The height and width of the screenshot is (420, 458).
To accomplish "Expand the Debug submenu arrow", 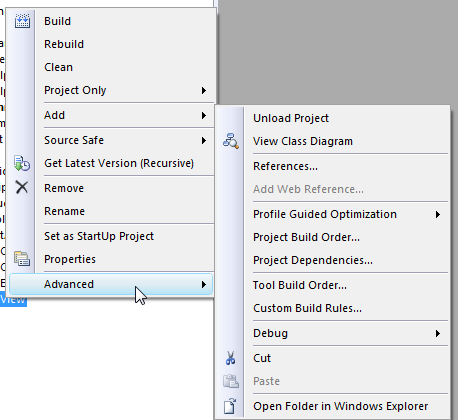I will pyautogui.click(x=438, y=333).
